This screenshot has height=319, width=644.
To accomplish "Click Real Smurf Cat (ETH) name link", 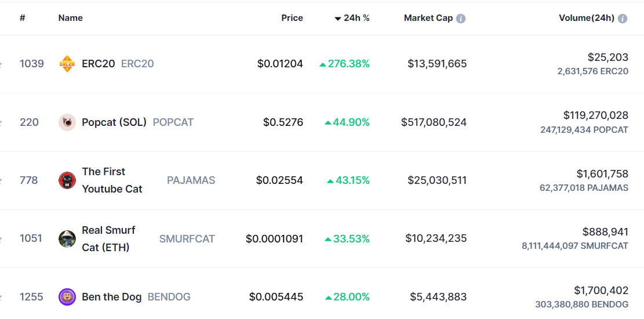I will point(108,238).
